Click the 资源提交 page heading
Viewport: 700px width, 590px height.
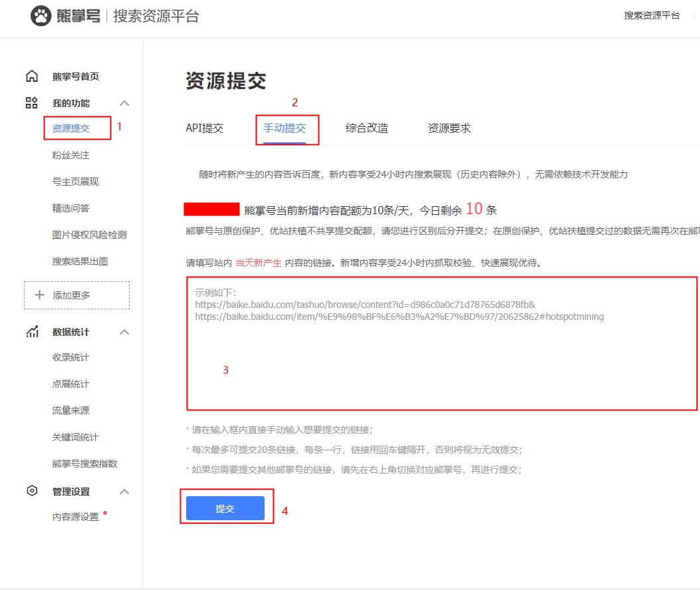[x=226, y=81]
